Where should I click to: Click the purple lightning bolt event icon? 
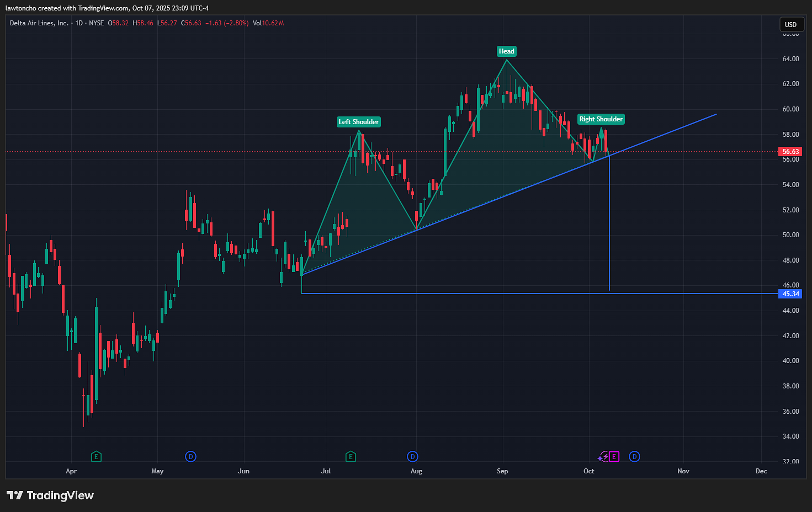pyautogui.click(x=603, y=456)
